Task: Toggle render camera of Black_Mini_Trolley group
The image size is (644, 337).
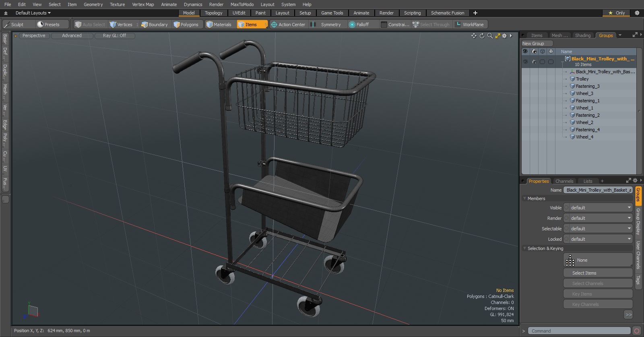Action: [534, 62]
